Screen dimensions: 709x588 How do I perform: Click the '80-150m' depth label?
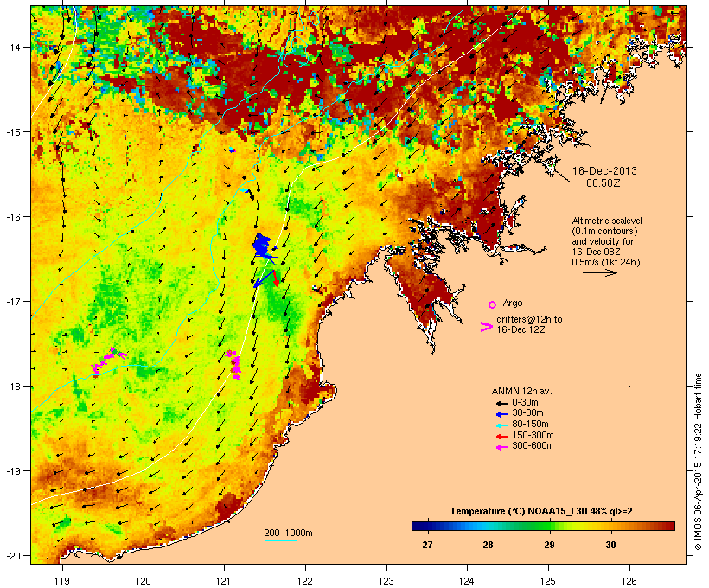coord(530,425)
